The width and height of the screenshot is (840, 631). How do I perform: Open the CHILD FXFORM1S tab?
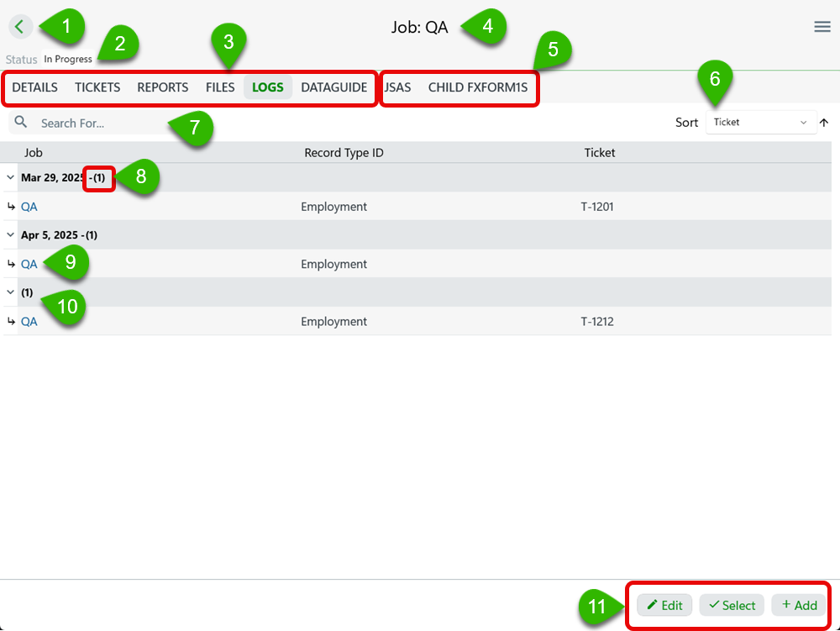coord(478,87)
